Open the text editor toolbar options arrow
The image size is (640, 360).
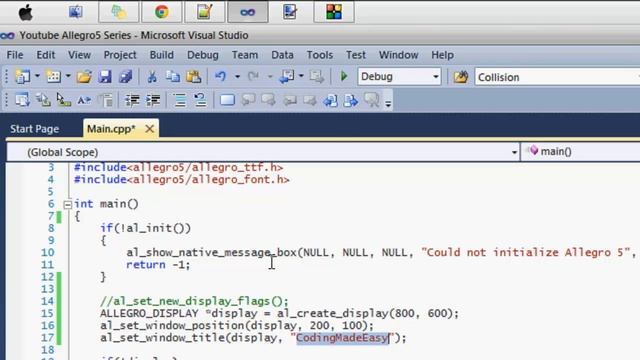coord(388,103)
